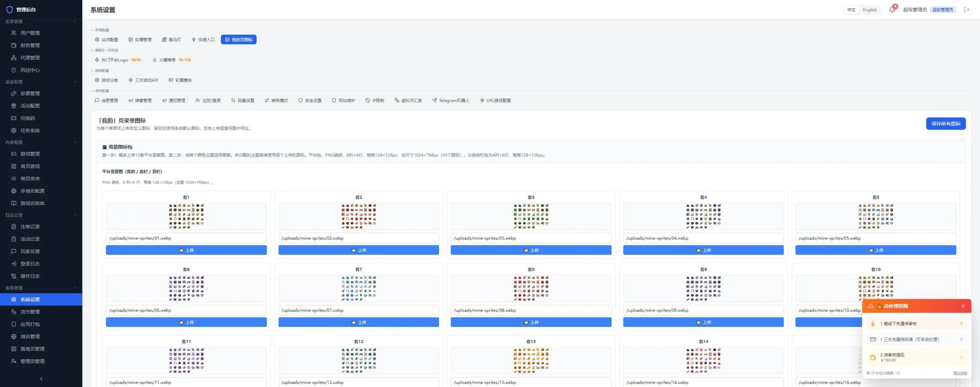Collapse the 内容配置 sidebar group

click(41, 142)
